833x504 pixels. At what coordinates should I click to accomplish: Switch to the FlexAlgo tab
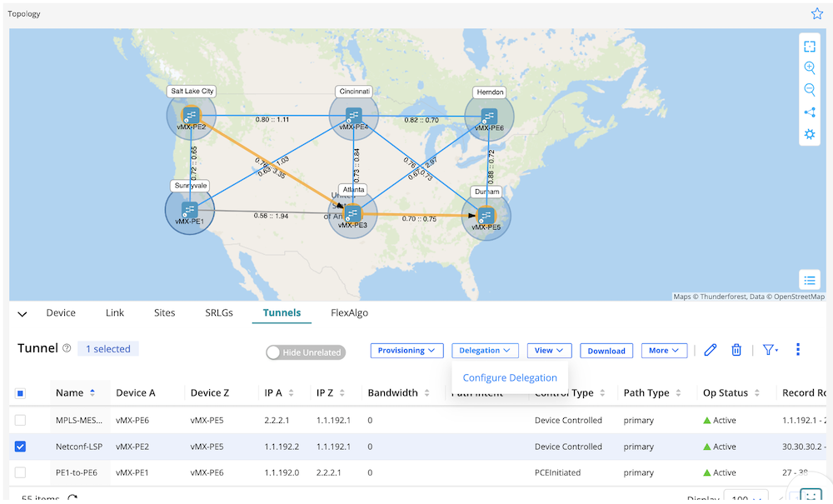click(x=349, y=313)
